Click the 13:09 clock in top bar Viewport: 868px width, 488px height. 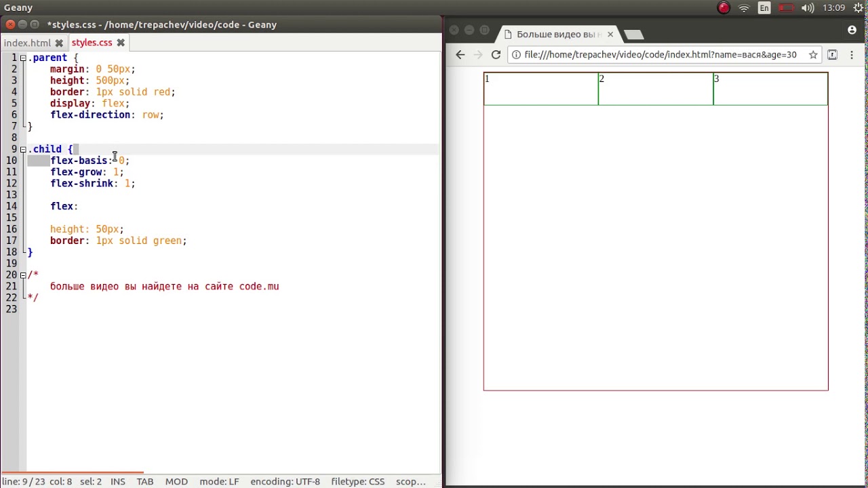point(833,8)
